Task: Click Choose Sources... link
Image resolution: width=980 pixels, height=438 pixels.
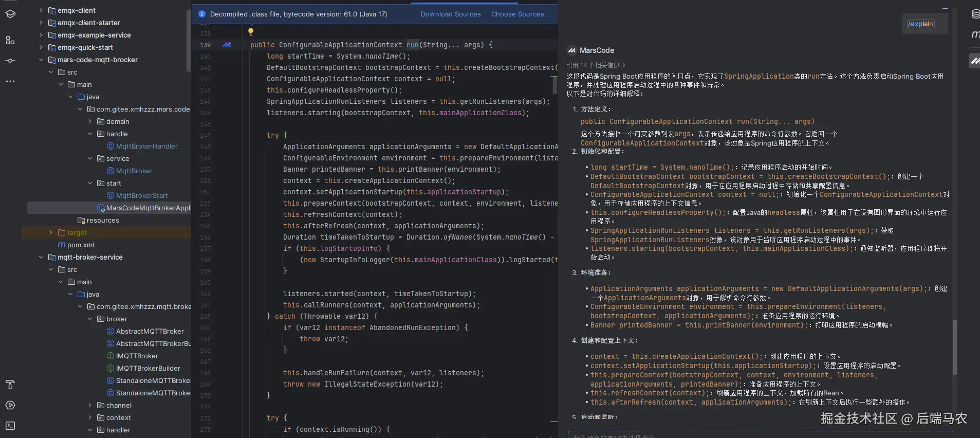Action: 521,14
